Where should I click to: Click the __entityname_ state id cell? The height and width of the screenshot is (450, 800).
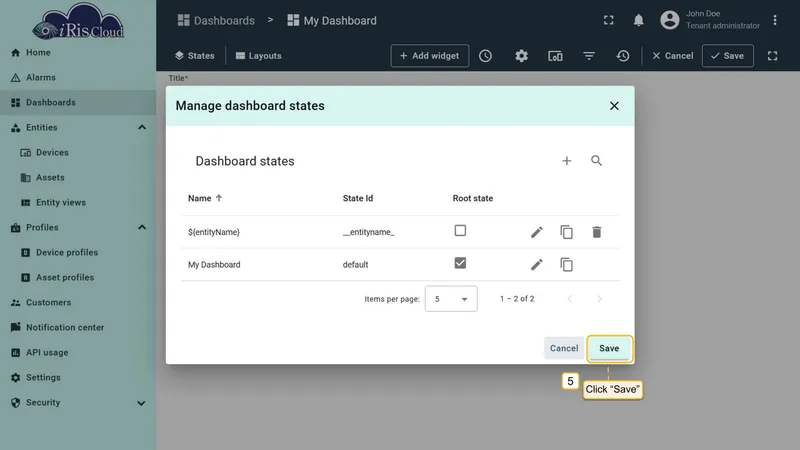point(368,232)
